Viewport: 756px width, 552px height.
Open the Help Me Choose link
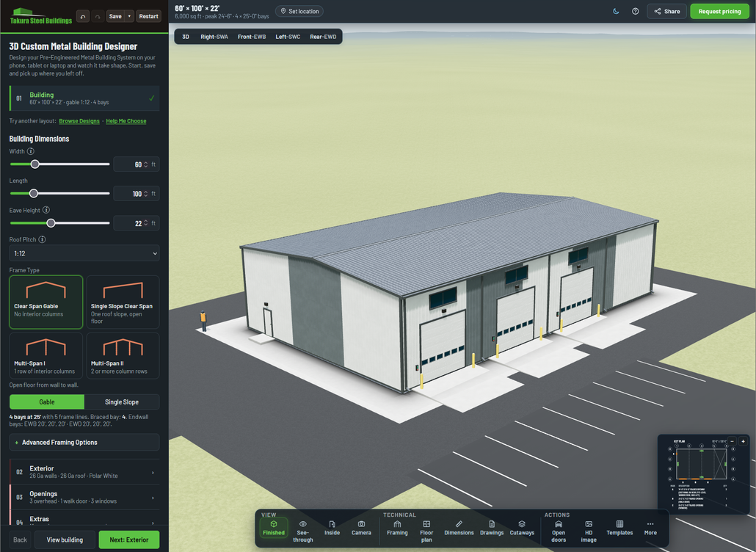(126, 121)
